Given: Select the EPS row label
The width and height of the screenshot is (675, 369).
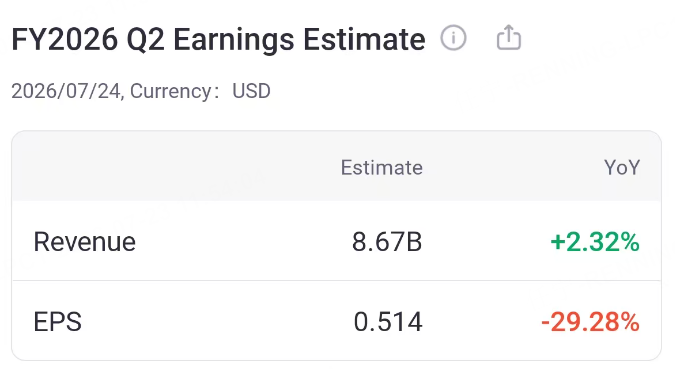Looking at the screenshot, I should click(58, 322).
